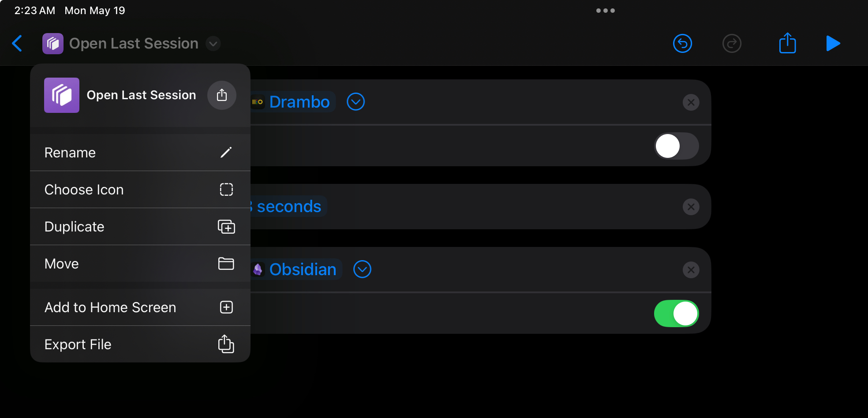Viewport: 868px width, 418px height.
Task: Tap the share icon in the top toolbar
Action: click(x=787, y=43)
